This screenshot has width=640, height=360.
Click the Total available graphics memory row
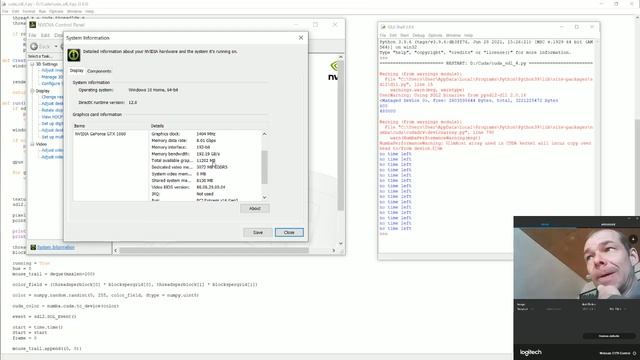[x=206, y=160]
